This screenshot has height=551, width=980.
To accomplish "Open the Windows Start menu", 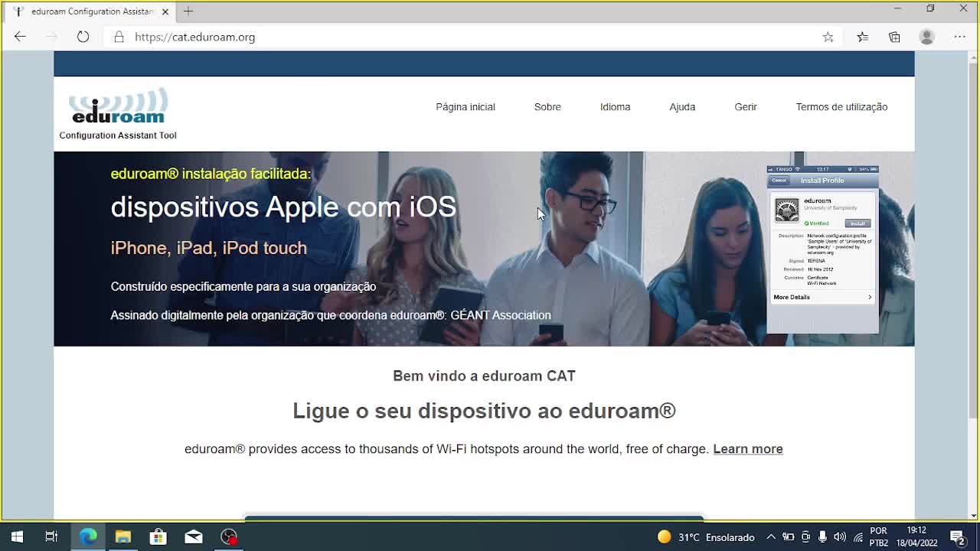I will pyautogui.click(x=17, y=537).
